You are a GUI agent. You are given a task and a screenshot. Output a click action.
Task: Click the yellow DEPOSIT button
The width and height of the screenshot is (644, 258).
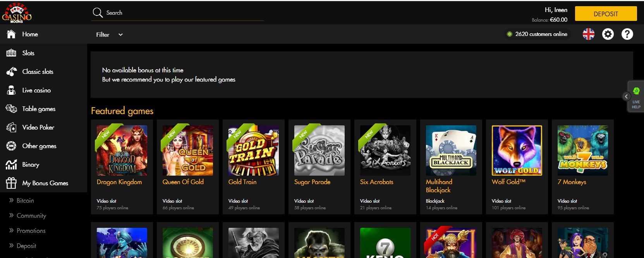point(606,14)
